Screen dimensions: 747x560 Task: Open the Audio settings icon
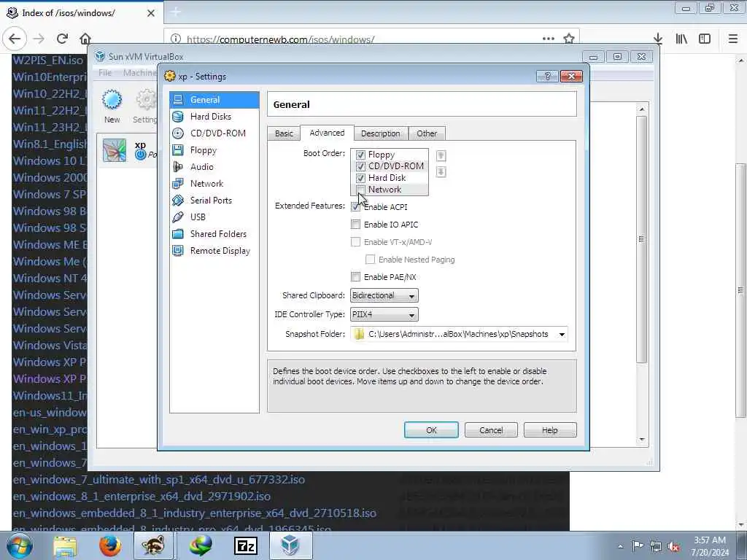pyautogui.click(x=178, y=167)
